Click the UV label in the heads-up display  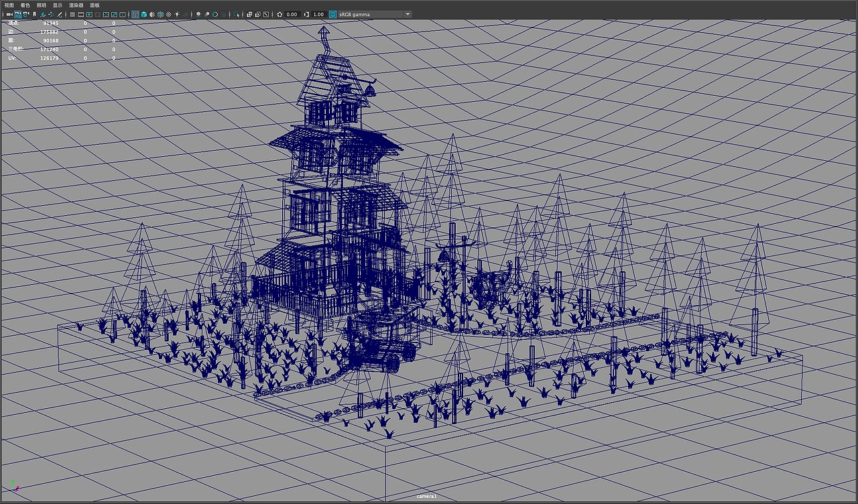11,58
